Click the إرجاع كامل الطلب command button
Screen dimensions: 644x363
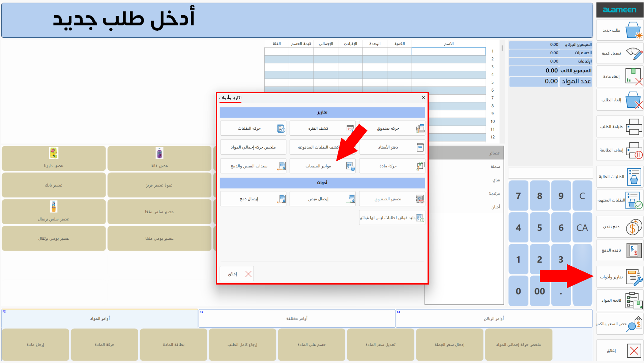pyautogui.click(x=242, y=344)
